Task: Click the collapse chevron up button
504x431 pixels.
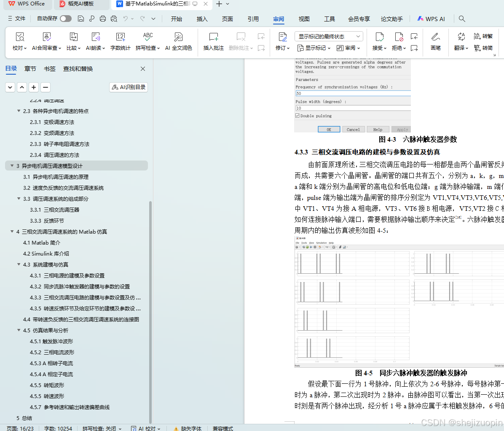Action: pyautogui.click(x=22, y=87)
